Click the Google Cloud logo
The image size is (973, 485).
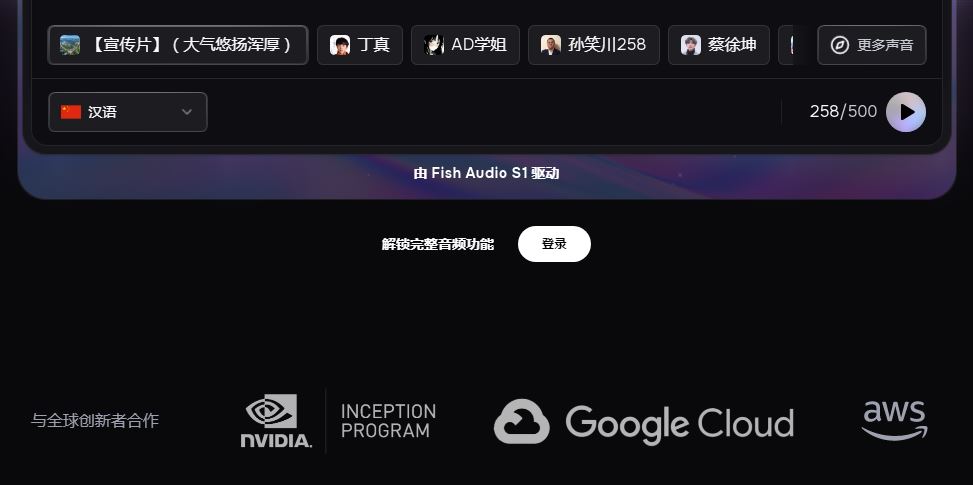(x=643, y=422)
